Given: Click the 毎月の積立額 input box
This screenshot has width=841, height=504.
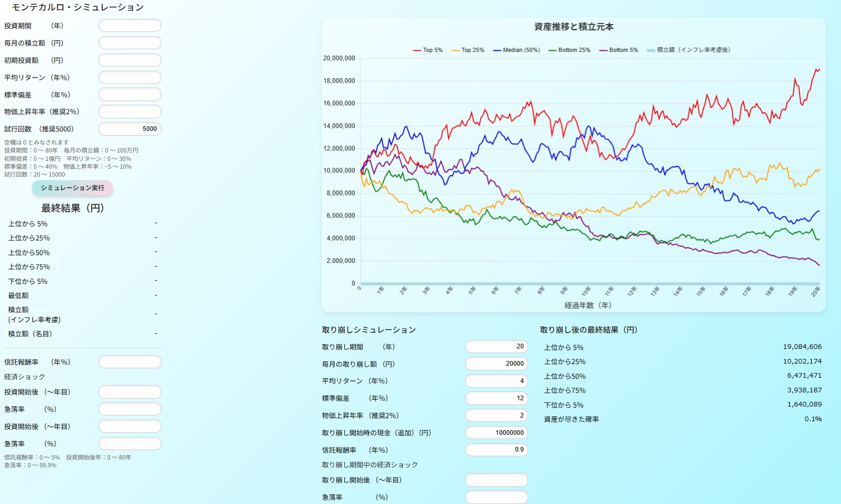Looking at the screenshot, I should point(129,43).
